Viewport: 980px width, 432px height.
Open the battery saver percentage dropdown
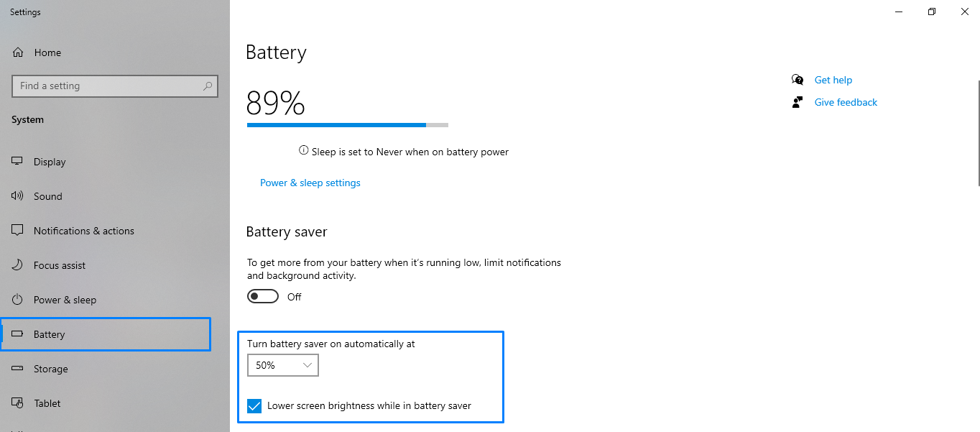283,365
